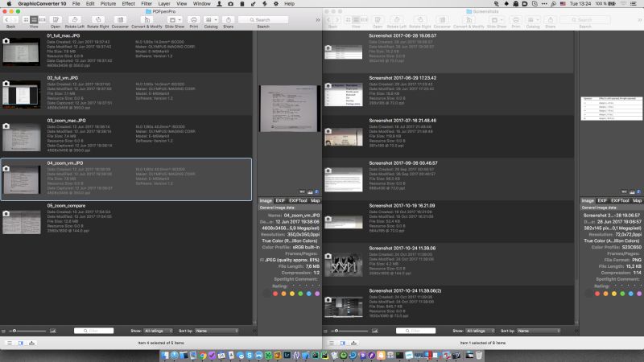644x362 pixels.
Task: Select 03_zoom_mac.JPG thumbnail
Action: point(22,138)
